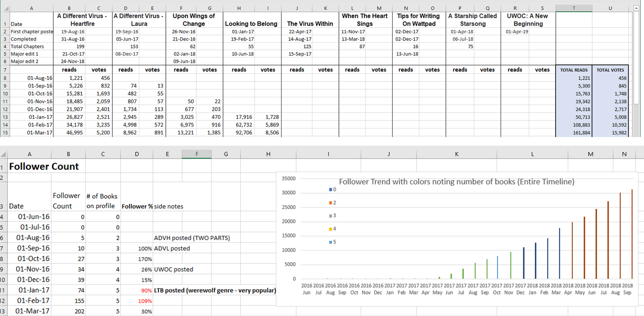Select 'A Different Virus - Heartfire' title cell

83,20
